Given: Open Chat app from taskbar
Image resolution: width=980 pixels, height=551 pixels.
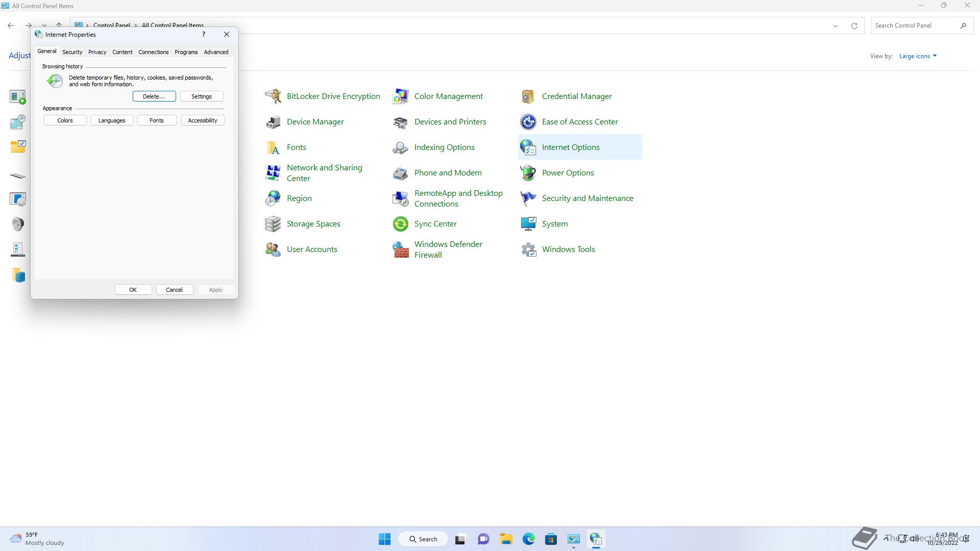Looking at the screenshot, I should [483, 539].
